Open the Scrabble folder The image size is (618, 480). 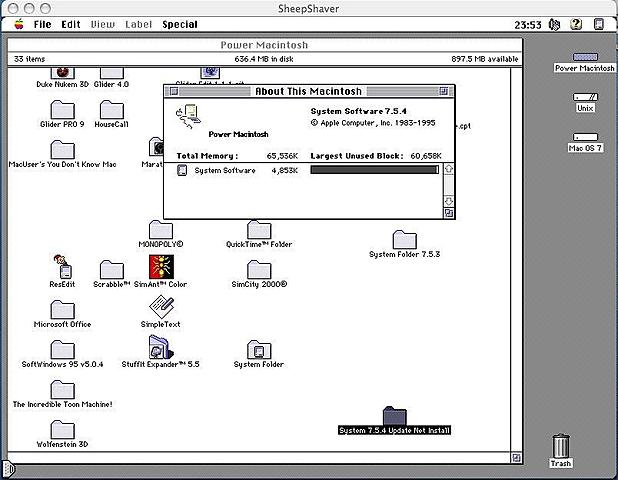tap(112, 270)
